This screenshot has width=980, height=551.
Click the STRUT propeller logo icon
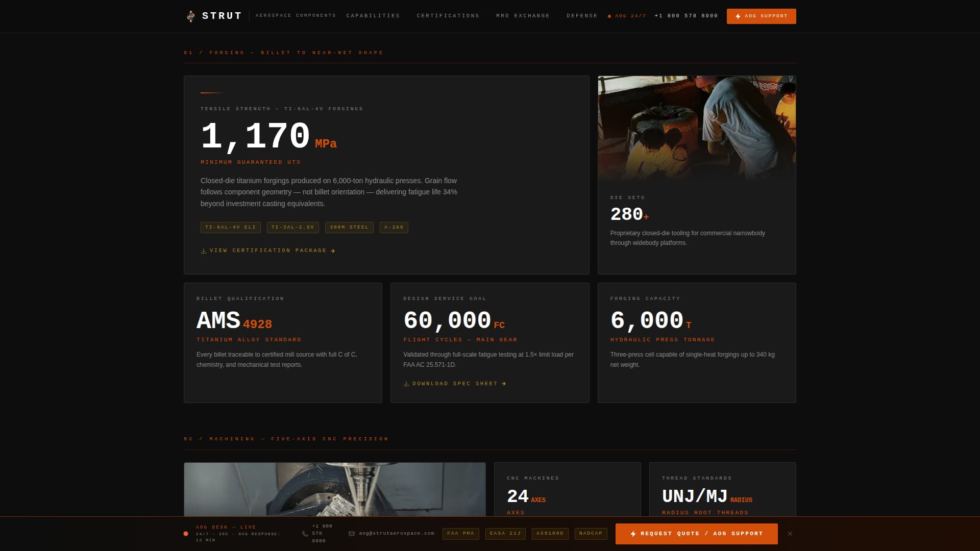191,16
